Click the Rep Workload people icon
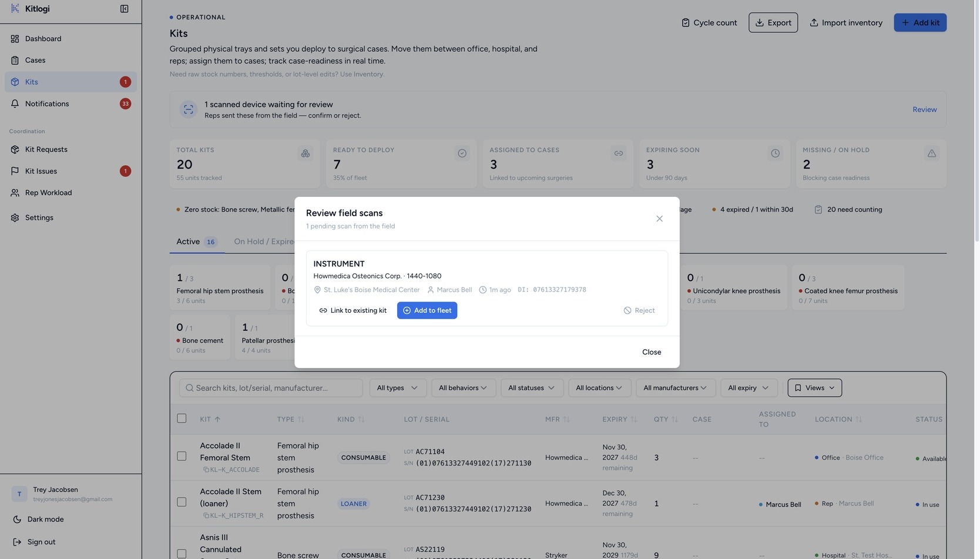The height and width of the screenshot is (559, 980). [15, 193]
